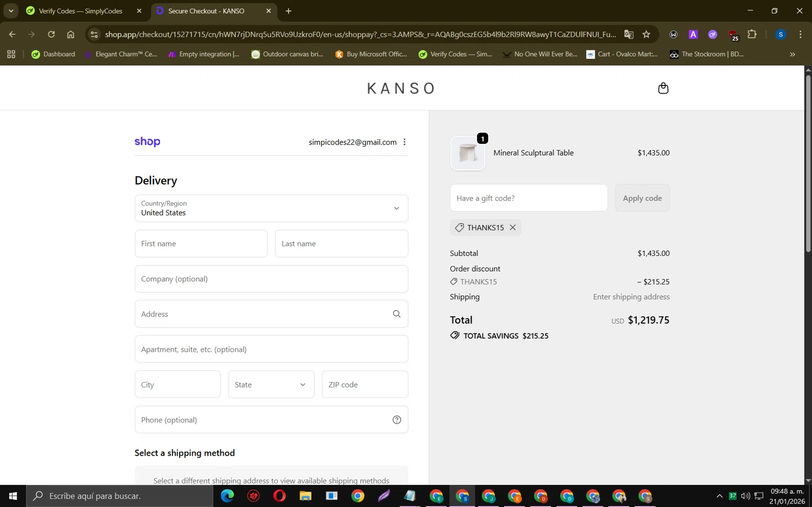Click the Company (optional) field
Viewport: 812px width, 507px height.
pyautogui.click(x=271, y=279)
